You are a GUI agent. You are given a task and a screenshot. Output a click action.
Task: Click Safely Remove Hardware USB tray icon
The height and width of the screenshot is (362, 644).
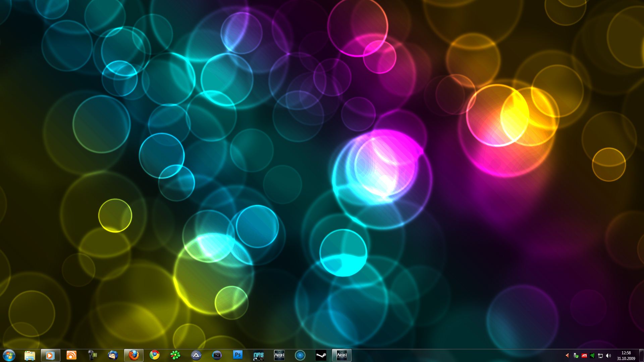pyautogui.click(x=576, y=356)
